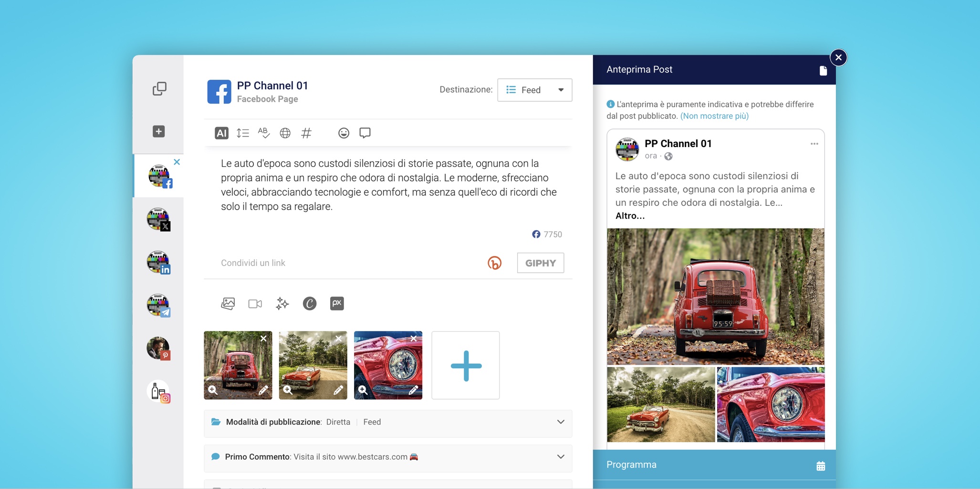Open the emoji picker
Image resolution: width=980 pixels, height=489 pixels.
(x=344, y=133)
